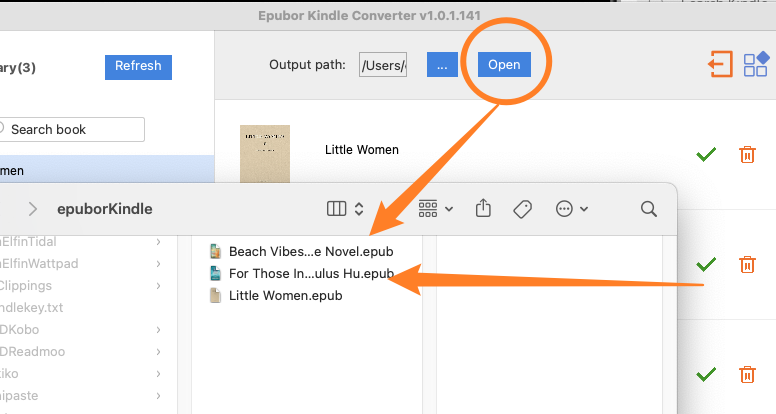Viewport: 776px width, 414px height.
Task: Select the Little Women book title
Action: [x=362, y=150]
